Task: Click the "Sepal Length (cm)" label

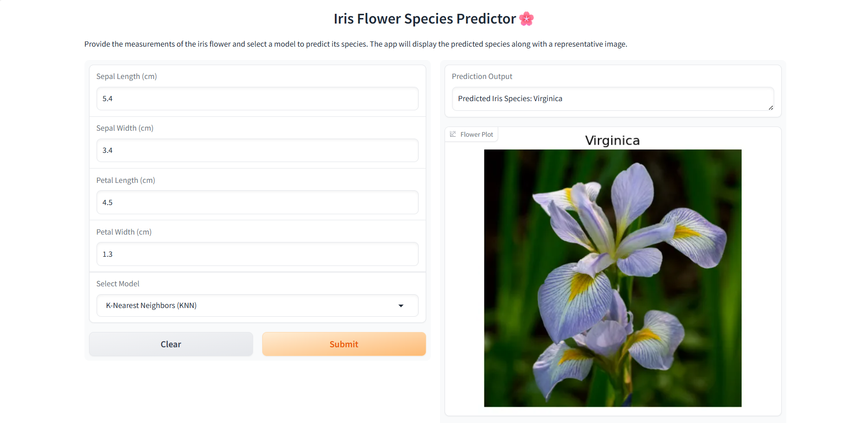Action: pyautogui.click(x=127, y=76)
